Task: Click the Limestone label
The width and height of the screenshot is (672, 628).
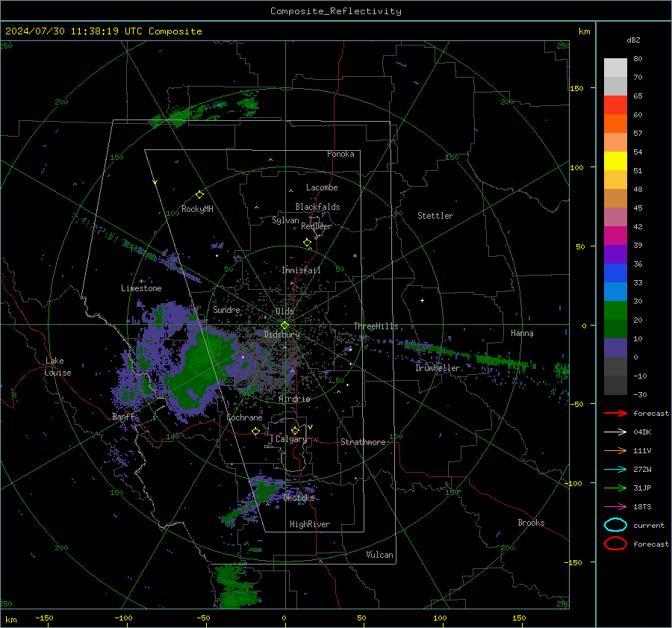Action: tap(141, 288)
